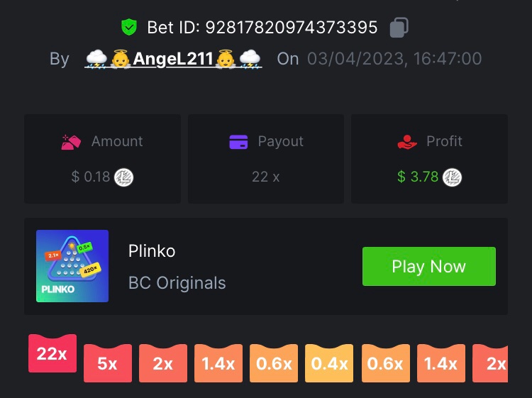Screen dimensions: 532x398
Task: Click the Litecoin icon beside $ 0.18
Action: point(124,177)
